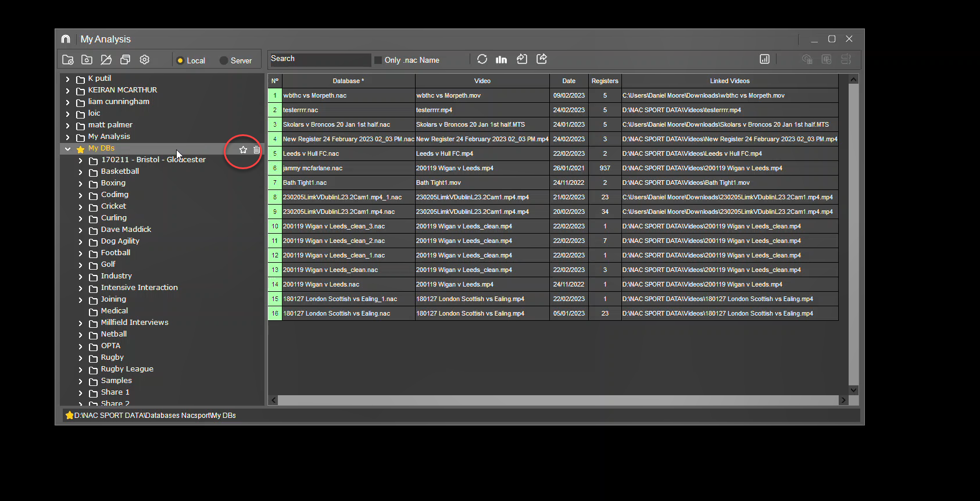Open the settings gear icon
This screenshot has height=501, width=980.
pos(145,60)
